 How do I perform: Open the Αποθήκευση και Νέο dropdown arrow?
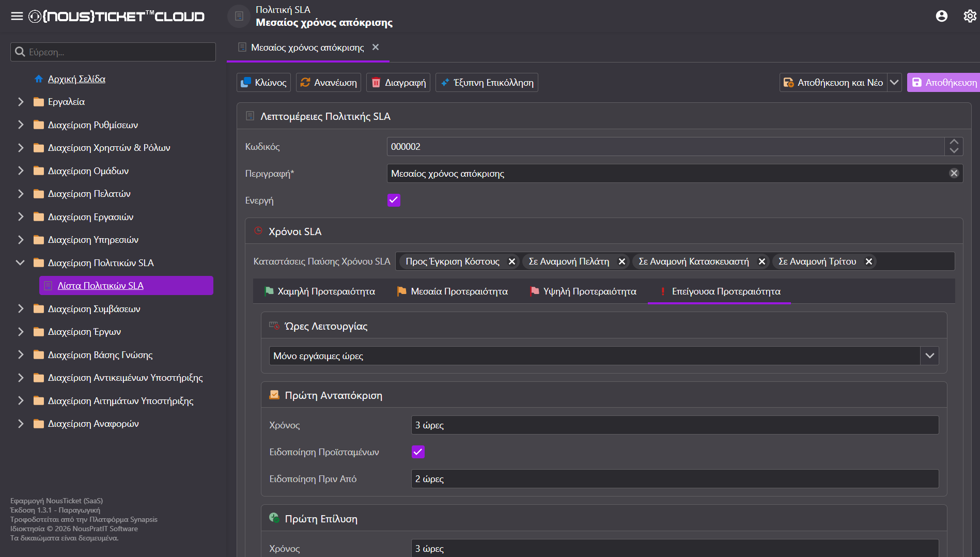pos(894,83)
